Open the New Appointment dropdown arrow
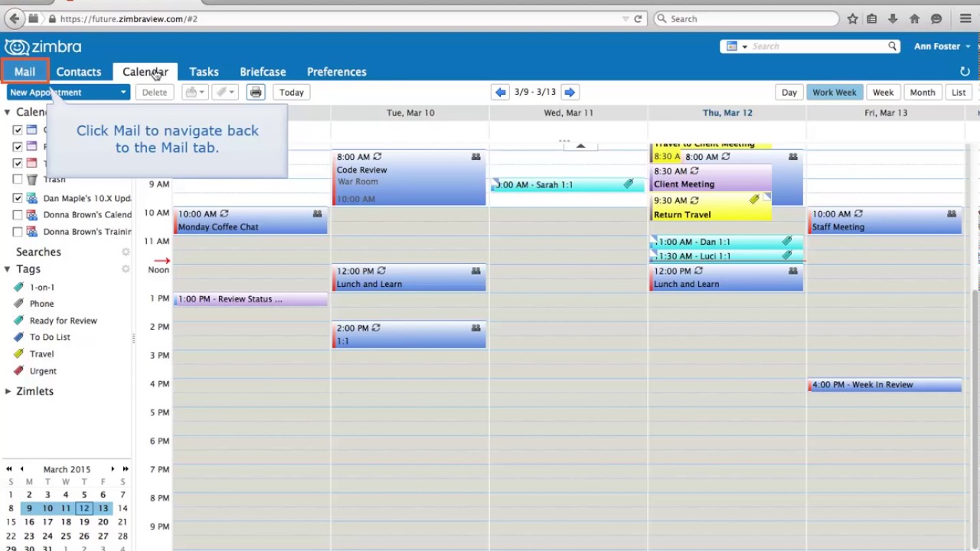 point(123,93)
